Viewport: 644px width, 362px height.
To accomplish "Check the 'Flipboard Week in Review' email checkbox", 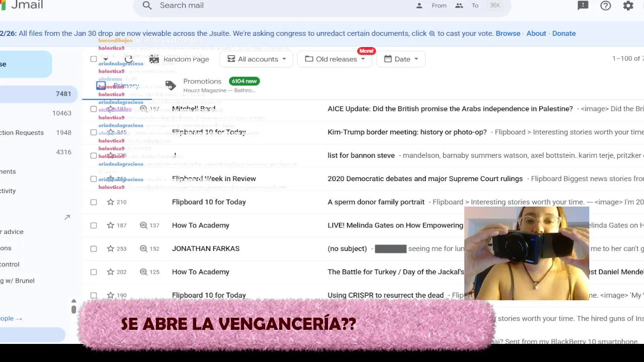I will pos(94,178).
